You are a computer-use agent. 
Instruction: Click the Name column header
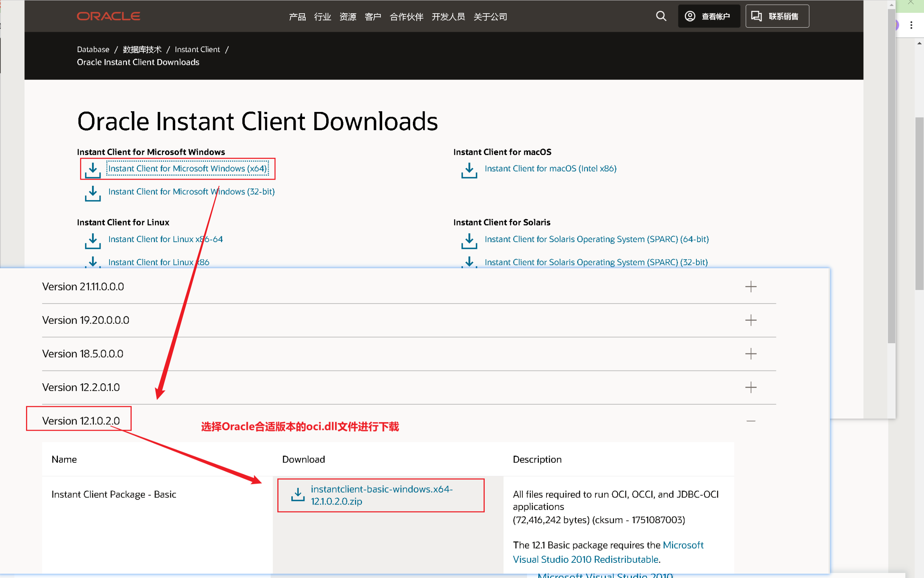pos(64,459)
